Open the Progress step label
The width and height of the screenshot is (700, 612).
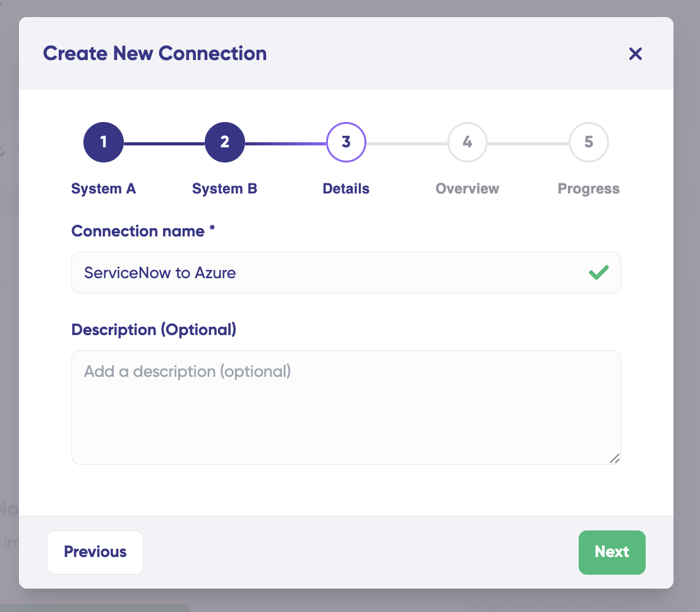click(588, 188)
